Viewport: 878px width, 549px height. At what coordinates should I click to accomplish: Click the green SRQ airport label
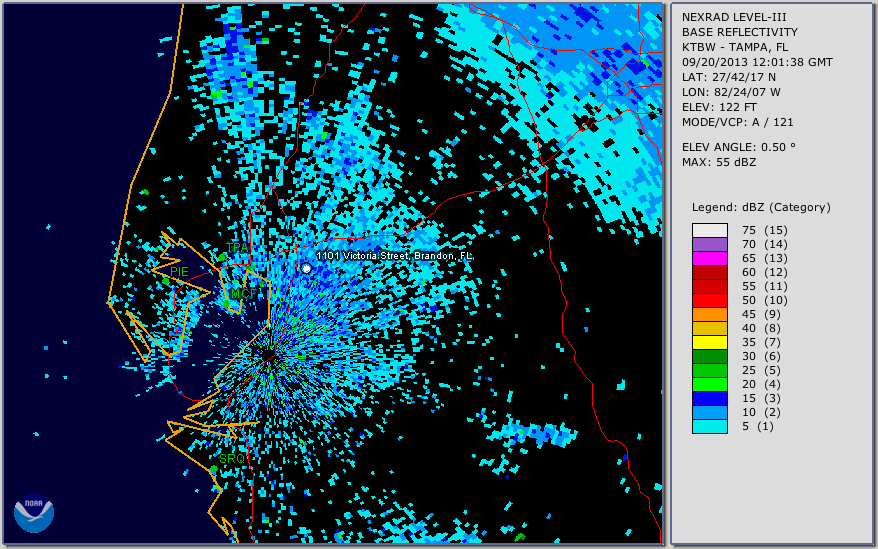232,458
